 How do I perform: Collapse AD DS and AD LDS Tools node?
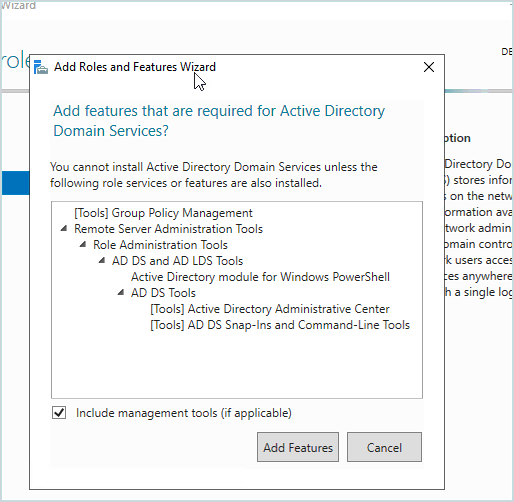pos(102,261)
